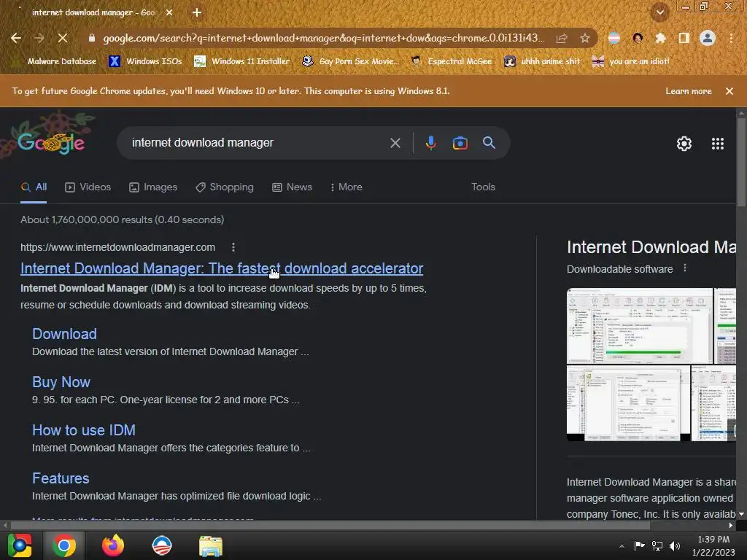
Task: Open the Chrome three-dot menu
Action: tap(731, 38)
